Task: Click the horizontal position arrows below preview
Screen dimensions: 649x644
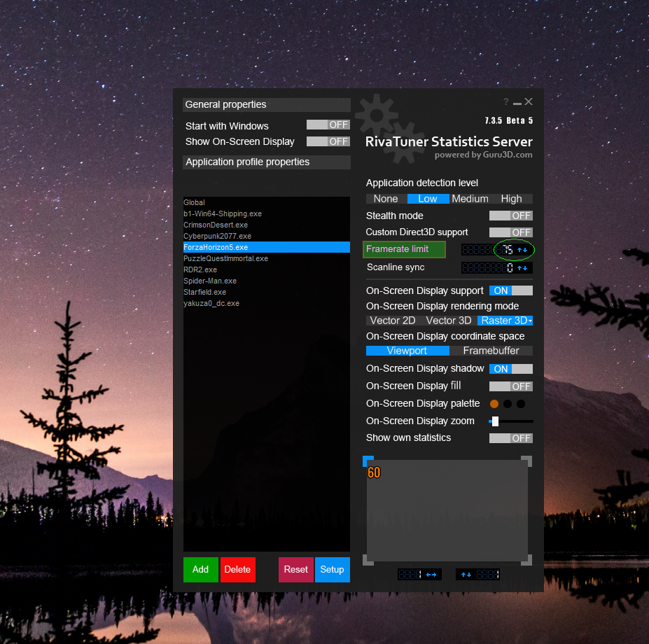Action: (x=431, y=575)
